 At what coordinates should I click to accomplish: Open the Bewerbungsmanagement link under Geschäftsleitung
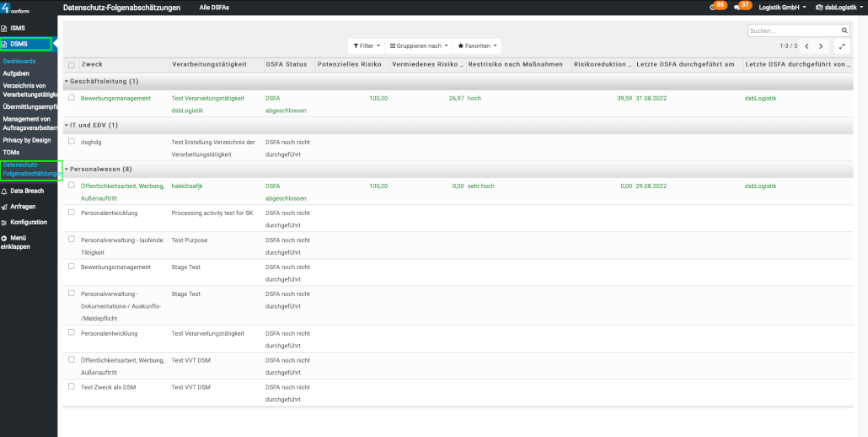(115, 98)
